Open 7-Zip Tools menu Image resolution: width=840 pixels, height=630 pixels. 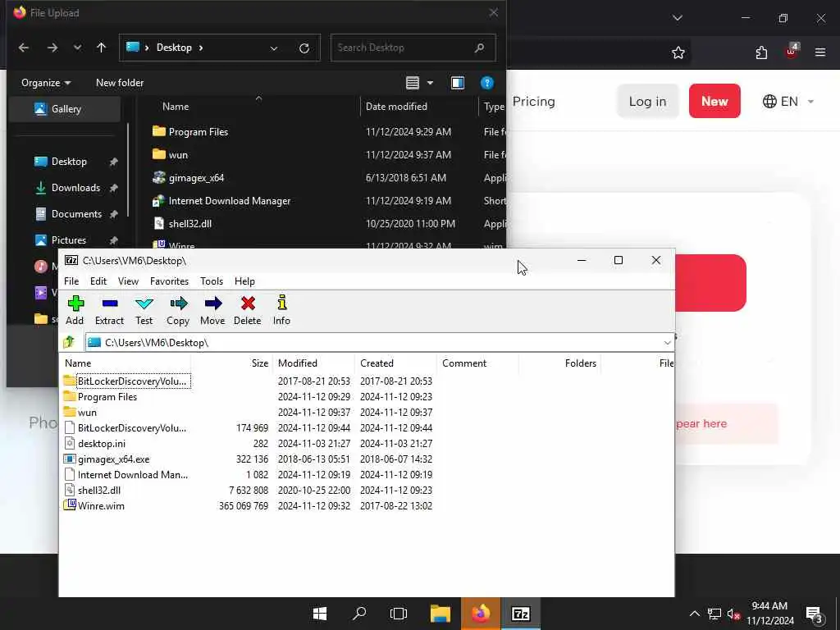(x=212, y=281)
